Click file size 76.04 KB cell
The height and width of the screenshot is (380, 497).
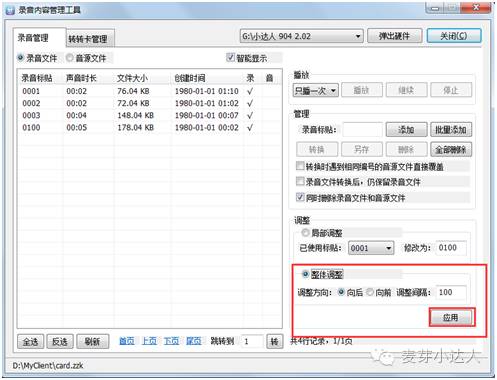point(133,91)
